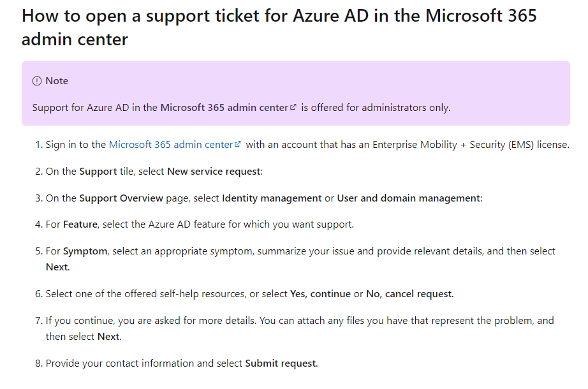Viewport: 588px width, 389px height.
Task: Click bold Next text in step five
Action: (x=57, y=267)
